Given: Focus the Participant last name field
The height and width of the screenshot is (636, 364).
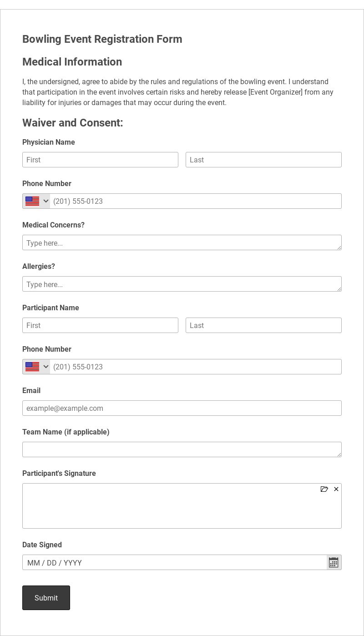Looking at the screenshot, I should 263,325.
